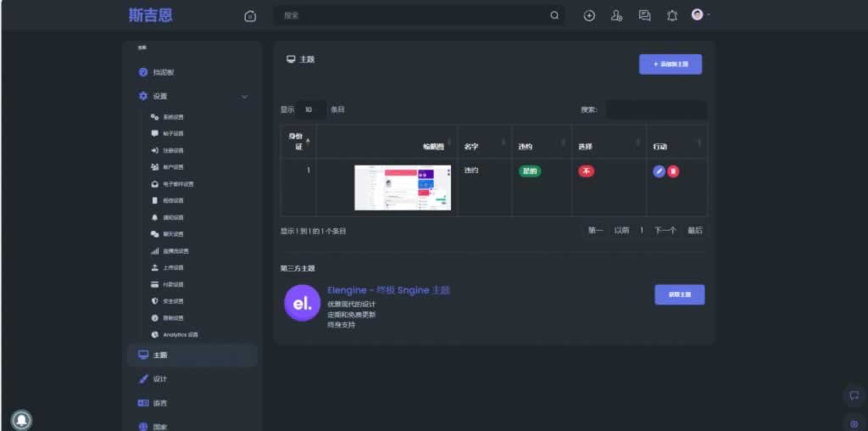Go to 下一个 next page in pagination
Viewport: 868px width, 431px height.
(665, 231)
